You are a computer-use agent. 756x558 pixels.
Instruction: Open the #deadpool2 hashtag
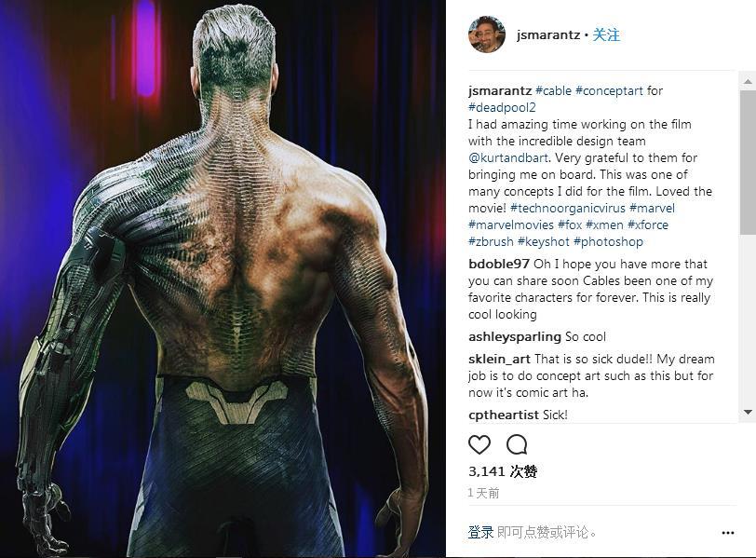(502, 107)
